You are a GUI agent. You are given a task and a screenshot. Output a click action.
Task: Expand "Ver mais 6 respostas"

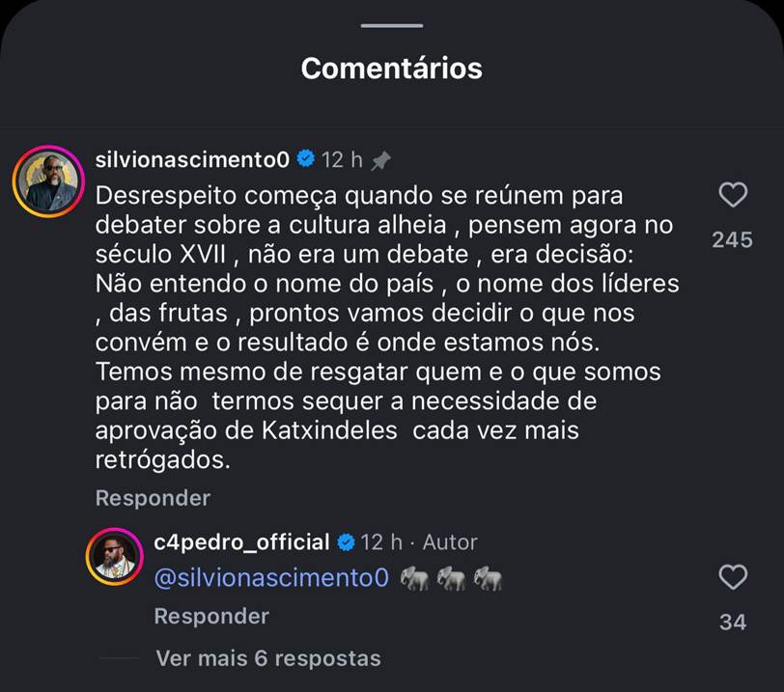pyautogui.click(x=267, y=658)
